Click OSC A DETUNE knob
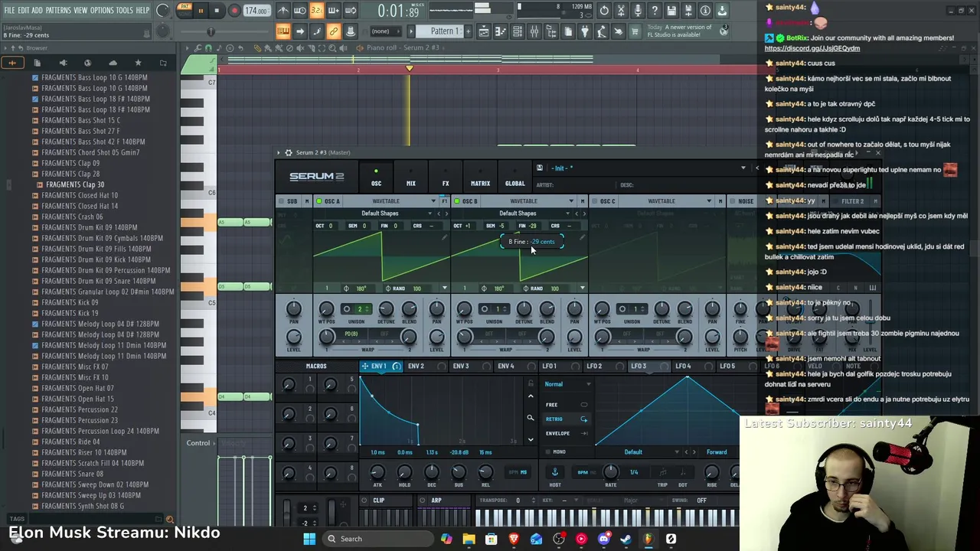Screen dimensions: 980x551 pos(386,308)
